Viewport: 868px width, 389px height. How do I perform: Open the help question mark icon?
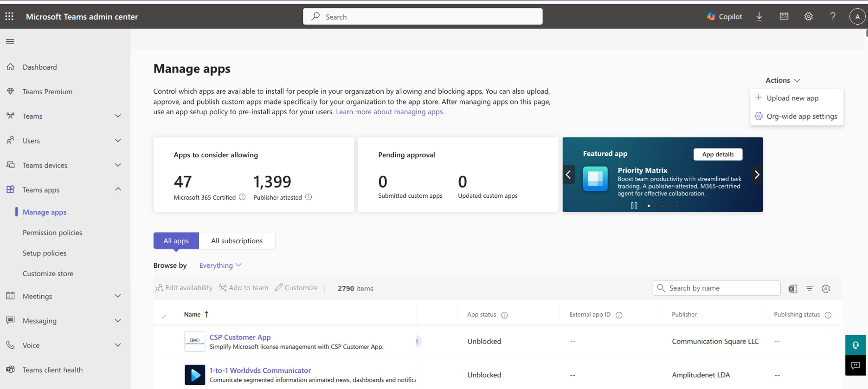coord(833,17)
